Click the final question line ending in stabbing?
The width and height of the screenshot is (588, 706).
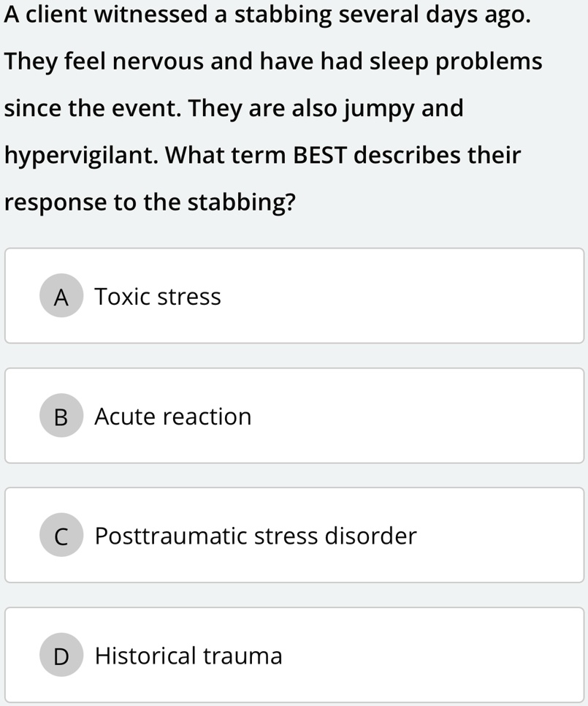click(x=150, y=202)
